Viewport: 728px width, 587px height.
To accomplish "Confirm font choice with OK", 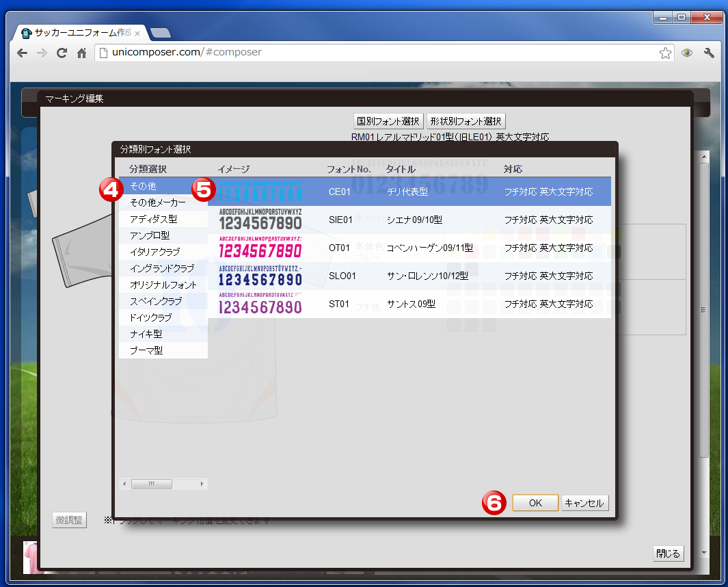I will [x=535, y=503].
